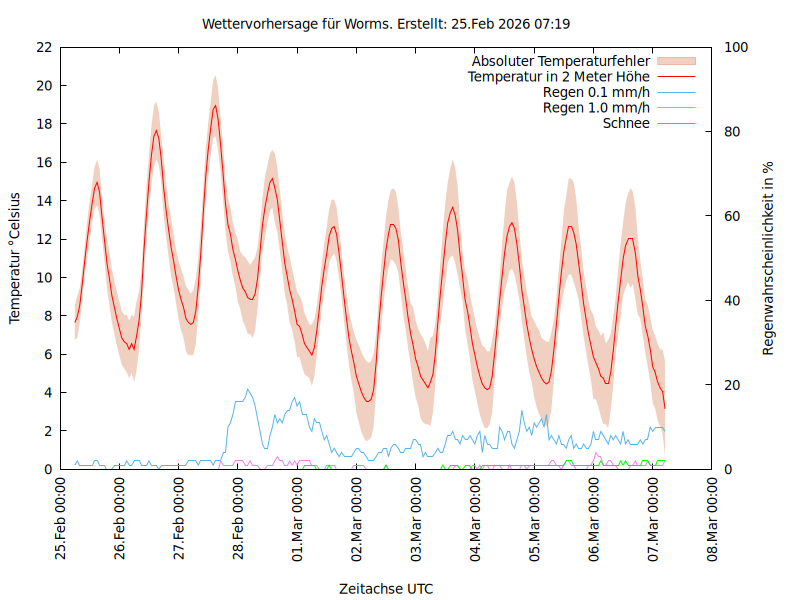Select the "Absoluter Temperaturfehler" legend label

(x=561, y=60)
